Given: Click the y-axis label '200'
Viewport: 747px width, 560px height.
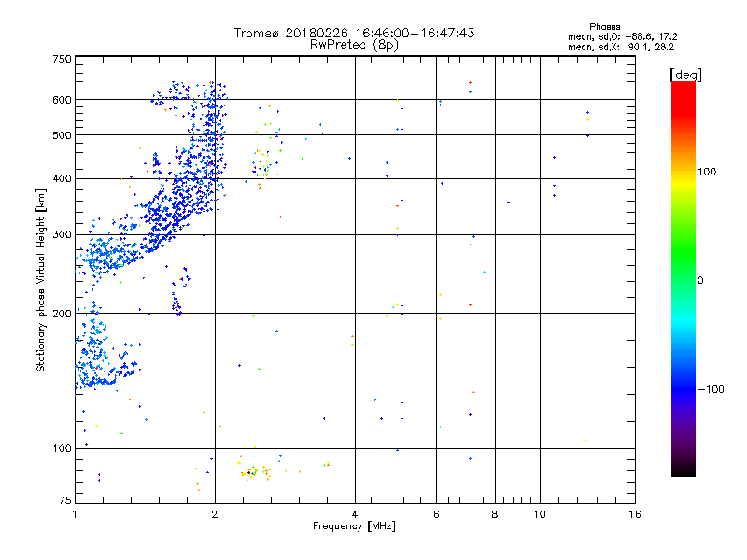Looking at the screenshot, I should point(62,314).
